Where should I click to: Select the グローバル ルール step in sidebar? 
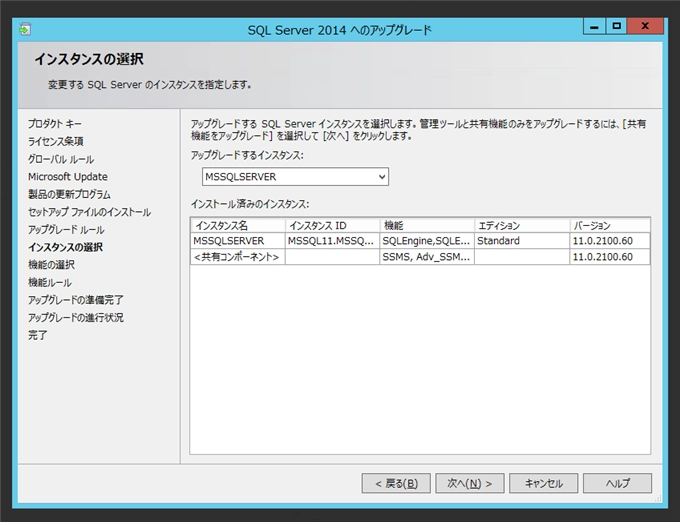point(61,159)
